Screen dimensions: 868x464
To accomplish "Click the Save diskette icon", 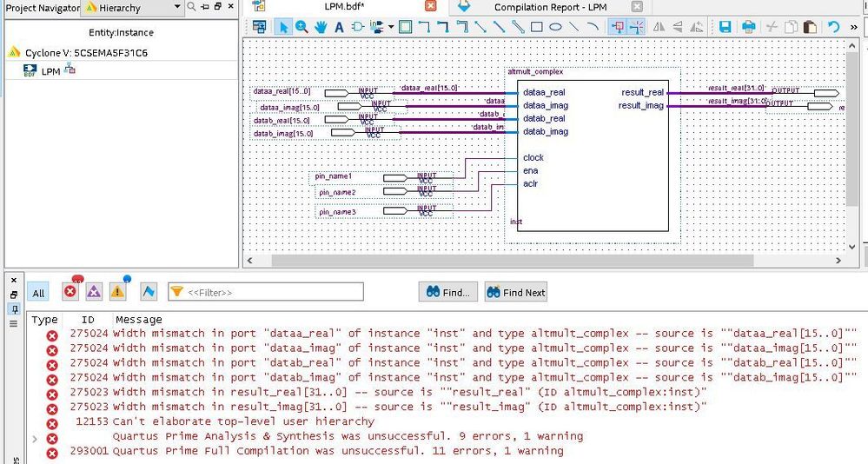I will pos(725,27).
